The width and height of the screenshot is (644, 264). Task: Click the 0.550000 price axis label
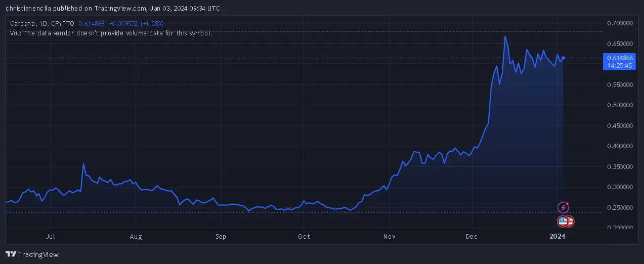click(x=620, y=85)
